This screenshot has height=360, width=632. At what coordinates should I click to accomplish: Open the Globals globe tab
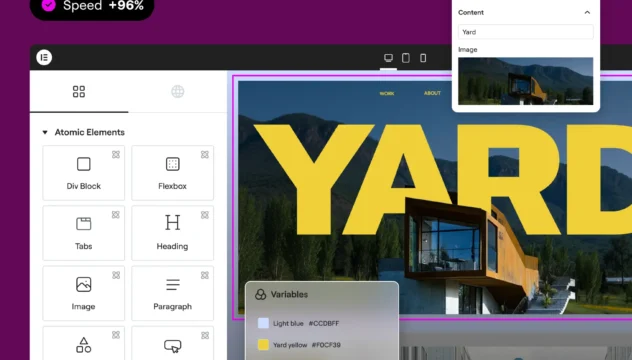tap(177, 92)
